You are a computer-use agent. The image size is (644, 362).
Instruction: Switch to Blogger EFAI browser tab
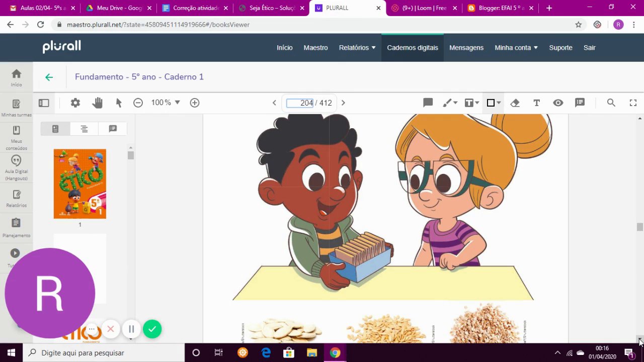pos(501,8)
